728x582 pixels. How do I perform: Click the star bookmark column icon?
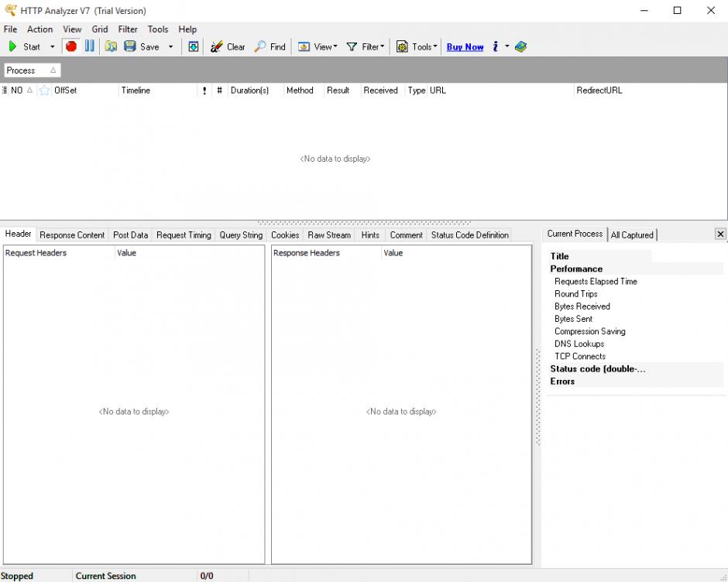pyautogui.click(x=44, y=90)
